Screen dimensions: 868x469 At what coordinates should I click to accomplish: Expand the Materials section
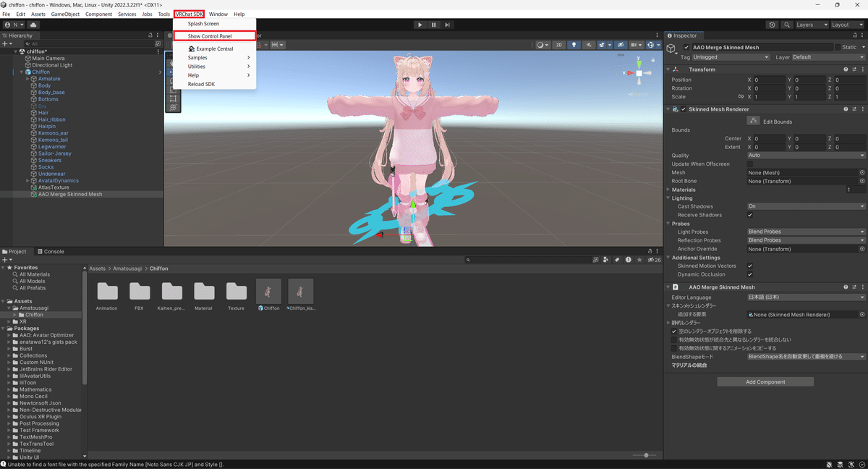pyautogui.click(x=669, y=190)
